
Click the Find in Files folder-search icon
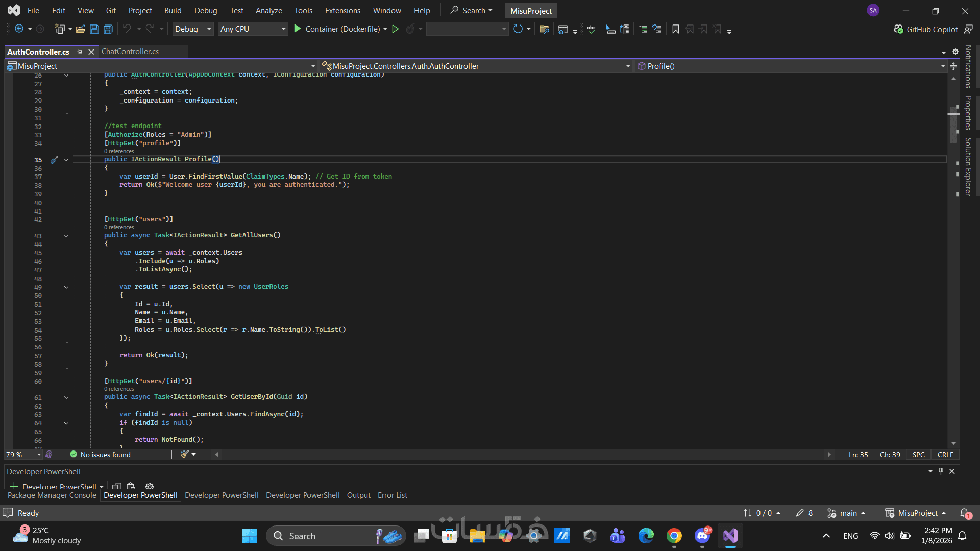click(x=544, y=29)
